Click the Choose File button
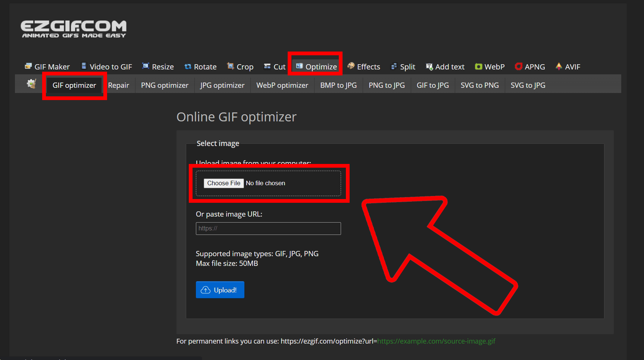Screen dimensions: 644x360 (223, 183)
